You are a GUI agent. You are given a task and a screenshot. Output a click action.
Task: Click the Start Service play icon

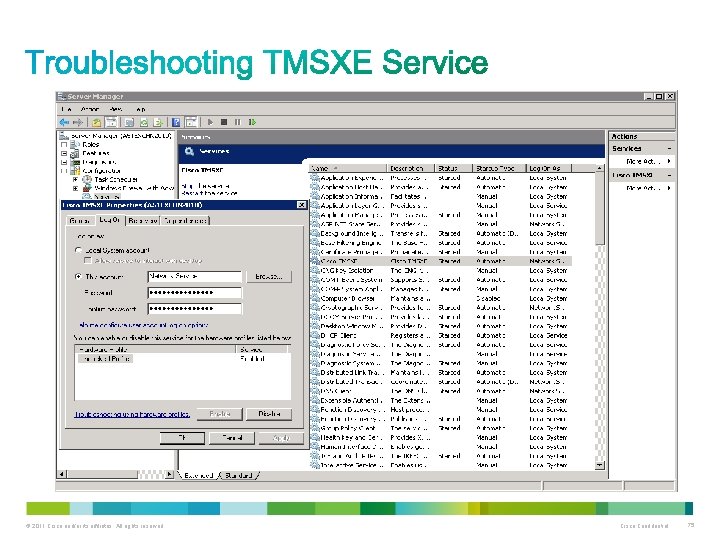click(210, 122)
